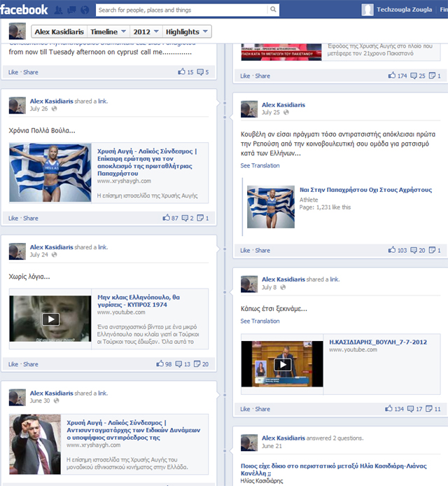Open the 2012 year dropdown
The height and width of the screenshot is (486, 448).
[145, 32]
